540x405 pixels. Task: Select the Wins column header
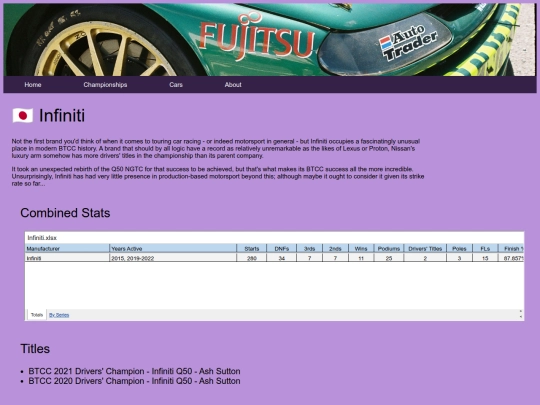click(361, 248)
